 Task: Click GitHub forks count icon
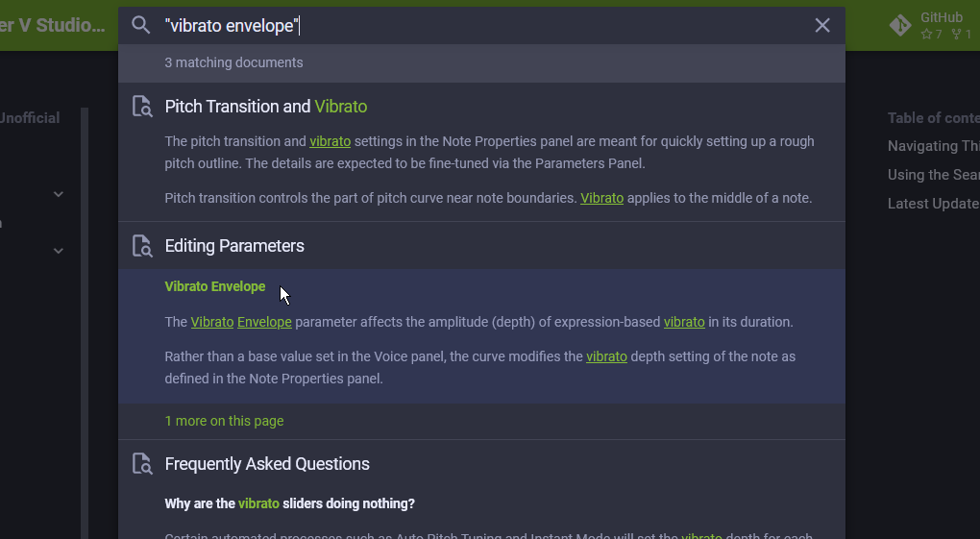(x=956, y=35)
